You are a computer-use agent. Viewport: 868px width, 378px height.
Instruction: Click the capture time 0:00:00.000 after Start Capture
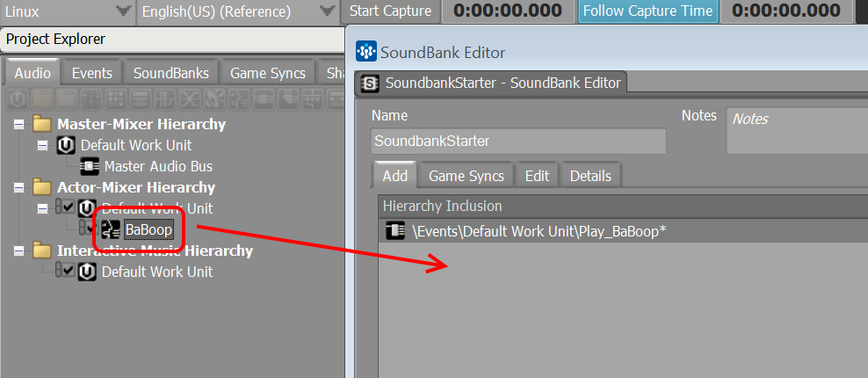point(509,11)
